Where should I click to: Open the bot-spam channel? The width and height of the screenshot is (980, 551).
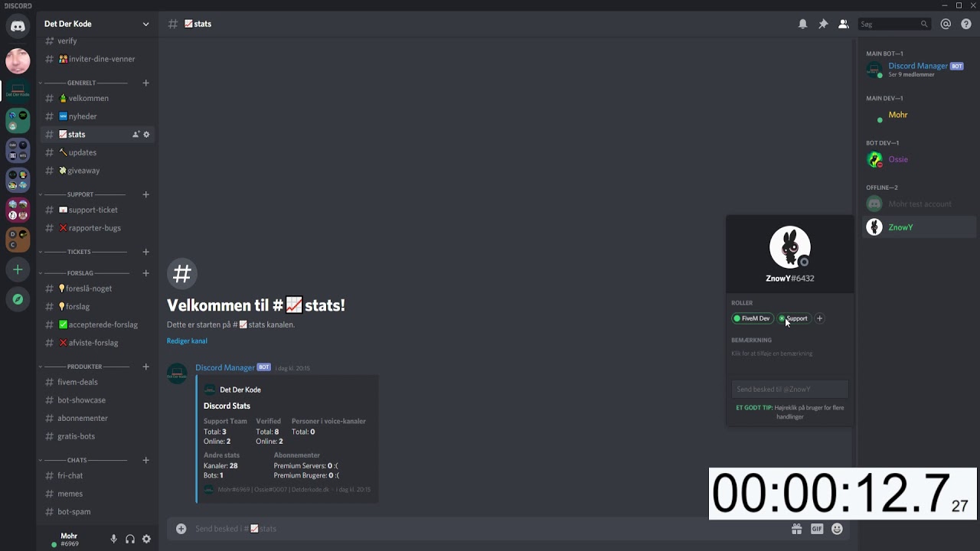(x=98, y=512)
